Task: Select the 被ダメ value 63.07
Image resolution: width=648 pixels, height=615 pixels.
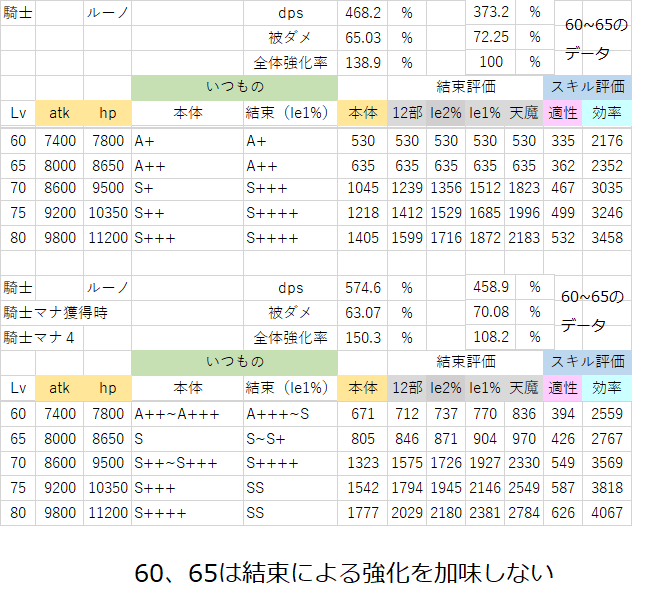Action: (x=362, y=313)
